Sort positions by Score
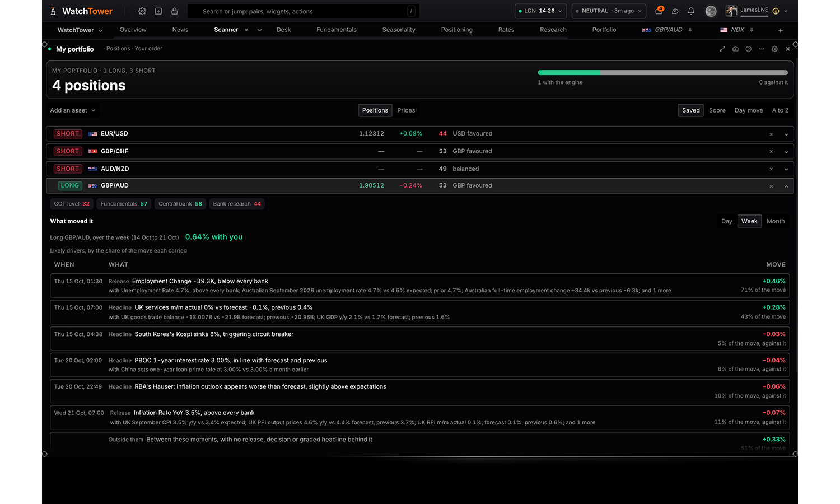Screen dimensions: 840x504 717,110
